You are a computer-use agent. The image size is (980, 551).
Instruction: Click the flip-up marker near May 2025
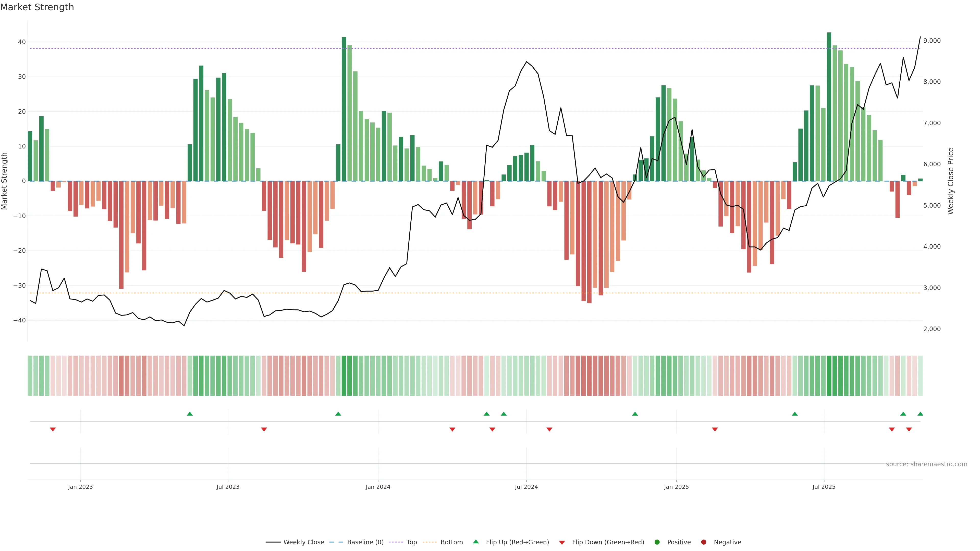click(x=795, y=414)
